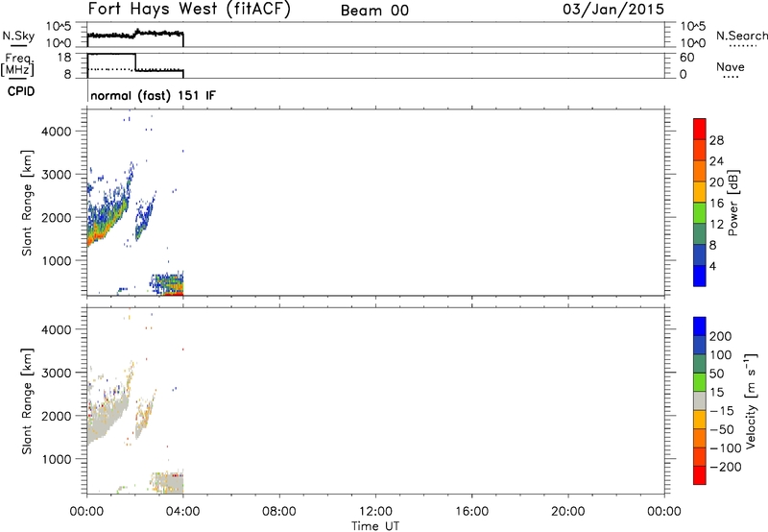Click the '-50' Velocity scale value
Screen dimensions: 768x532
722,429
